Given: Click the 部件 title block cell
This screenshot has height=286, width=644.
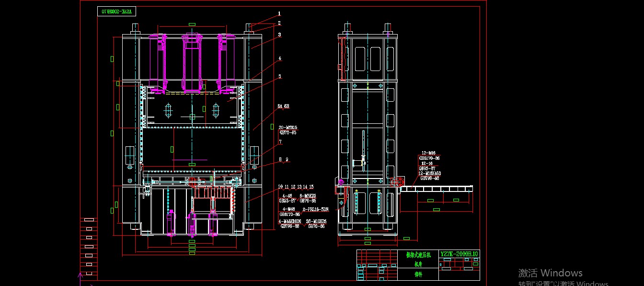Looking at the screenshot, I should [418, 274].
